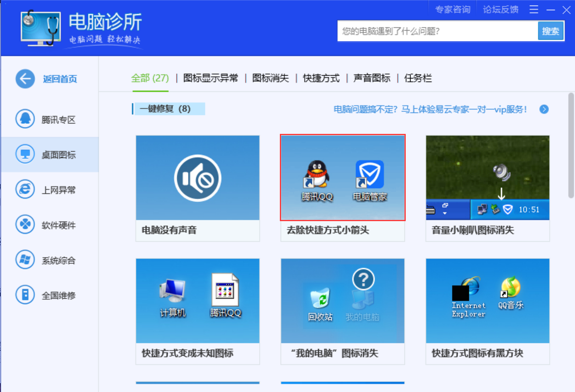Click 系统综合 text in sidebar
575x392 pixels.
coord(59,261)
